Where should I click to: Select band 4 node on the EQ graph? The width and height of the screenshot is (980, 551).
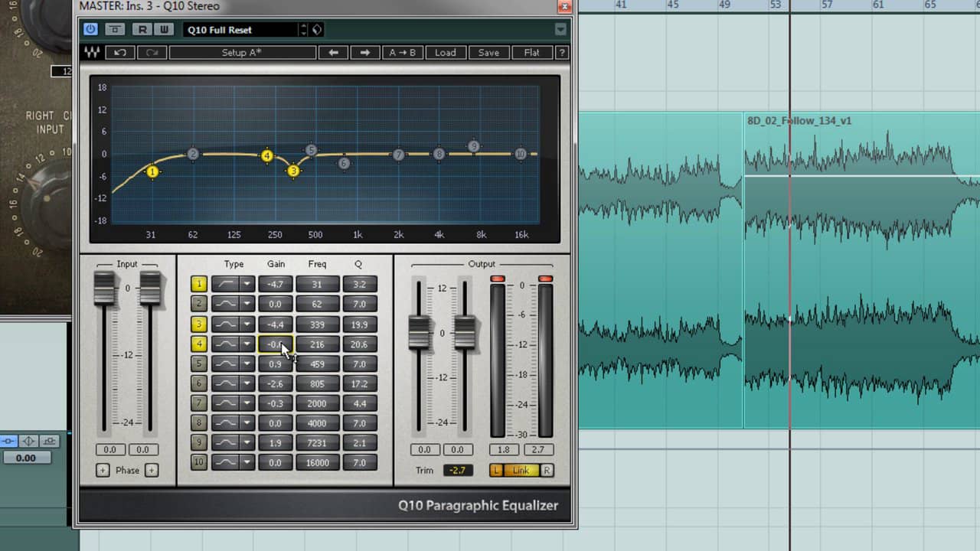[x=266, y=155]
